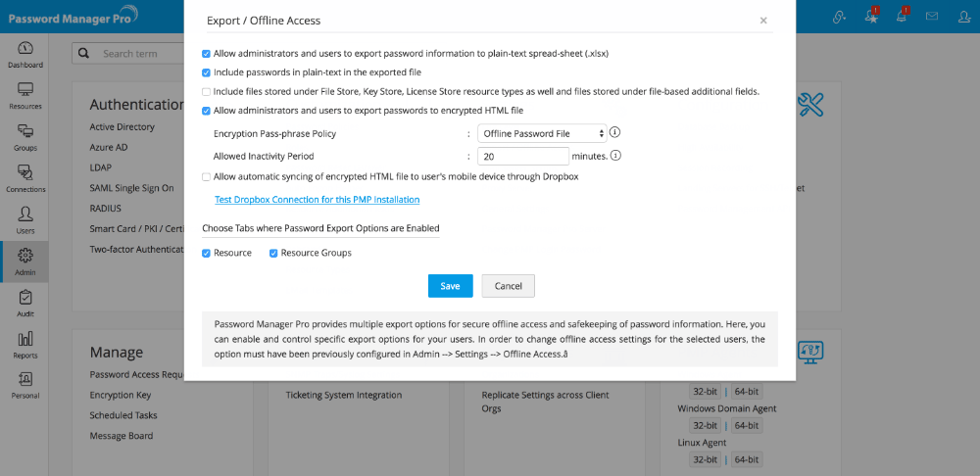Click the Windows Domain Agent label
980x476 pixels.
click(727, 408)
